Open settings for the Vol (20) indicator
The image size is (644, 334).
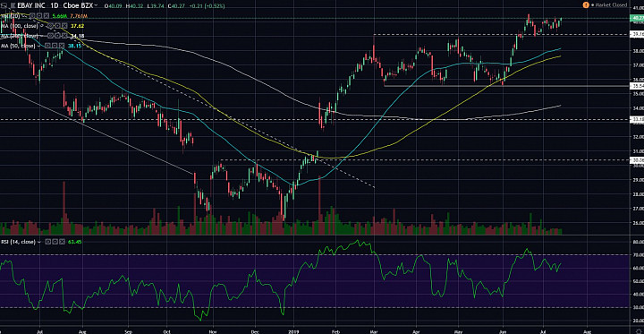pos(39,15)
